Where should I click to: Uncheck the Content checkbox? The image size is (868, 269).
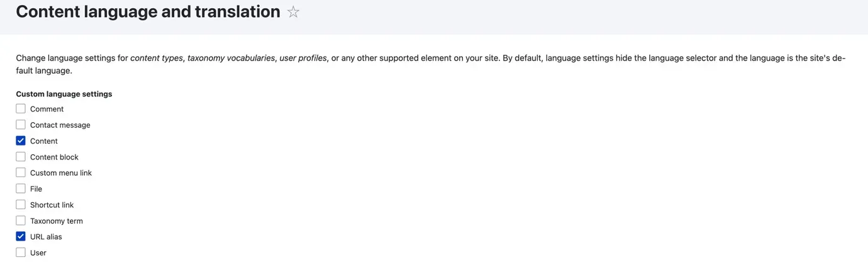(x=21, y=140)
